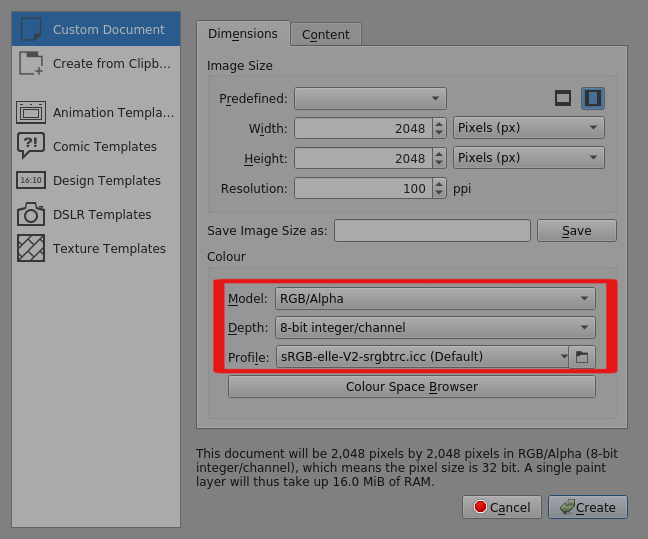Increase the Height stepper value
The image size is (648, 539).
[439, 153]
